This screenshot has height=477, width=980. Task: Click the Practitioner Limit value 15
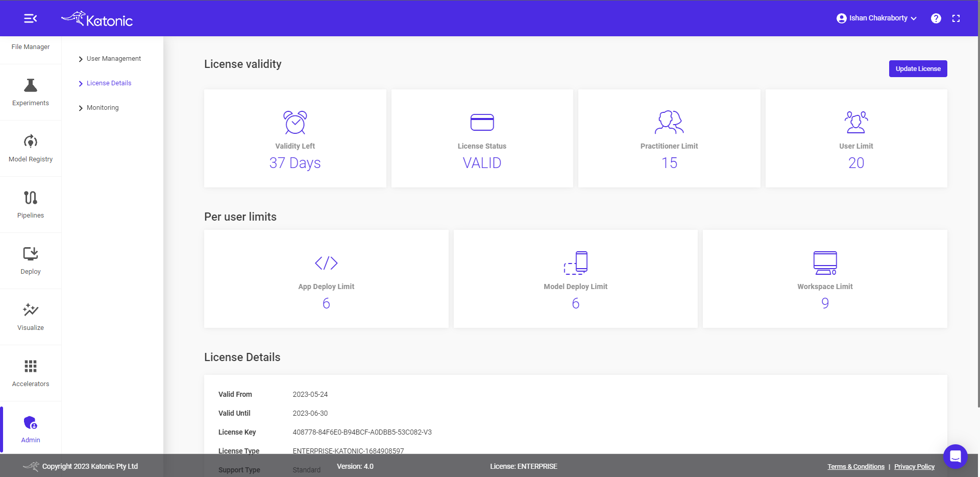click(669, 163)
